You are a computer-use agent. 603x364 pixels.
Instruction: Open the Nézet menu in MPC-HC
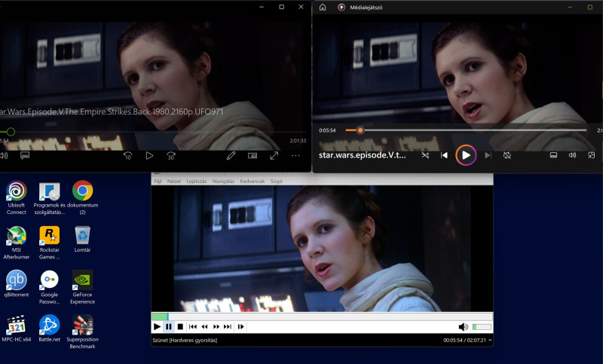174,181
